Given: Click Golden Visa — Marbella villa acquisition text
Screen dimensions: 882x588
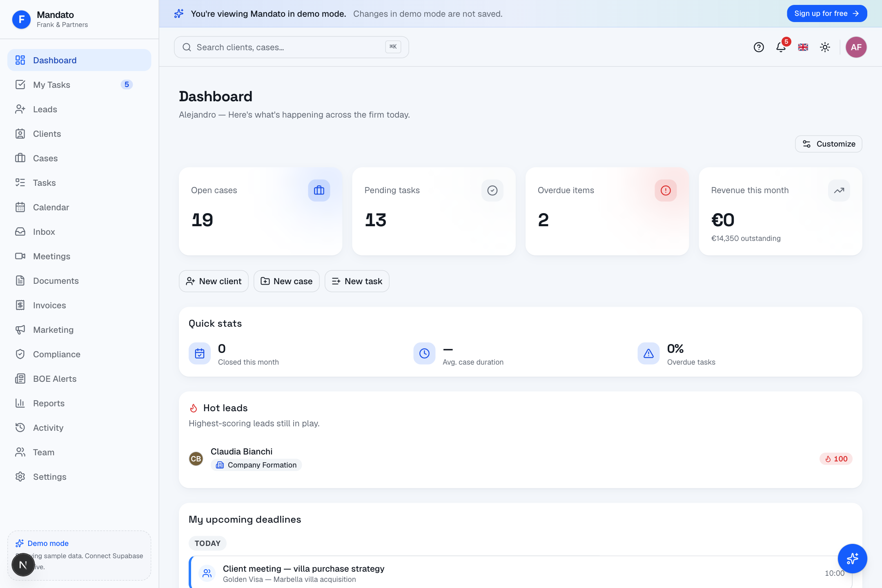Looking at the screenshot, I should (290, 579).
